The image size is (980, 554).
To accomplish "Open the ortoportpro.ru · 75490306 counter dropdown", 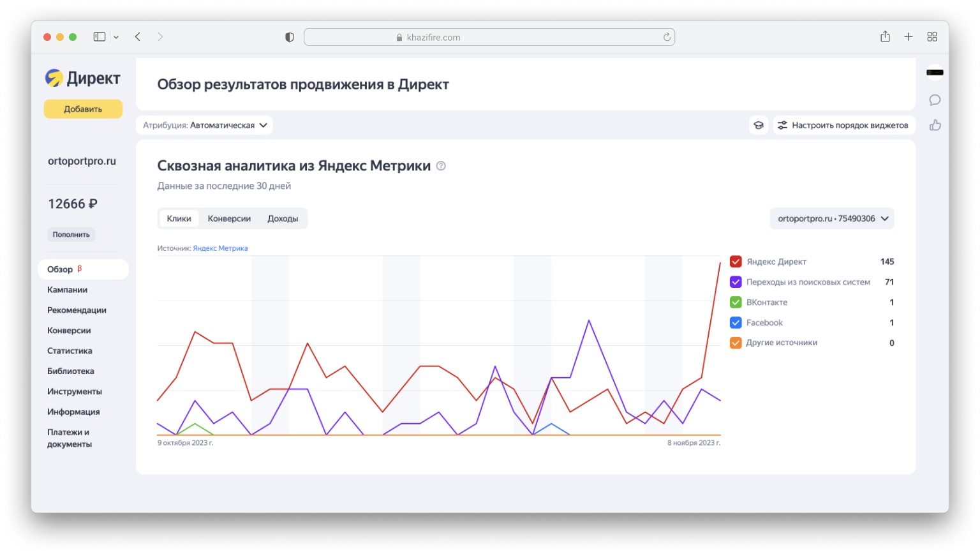I will tap(832, 218).
